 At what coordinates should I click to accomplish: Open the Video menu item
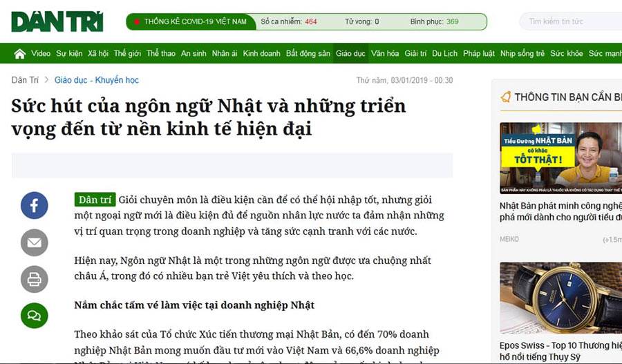click(41, 54)
